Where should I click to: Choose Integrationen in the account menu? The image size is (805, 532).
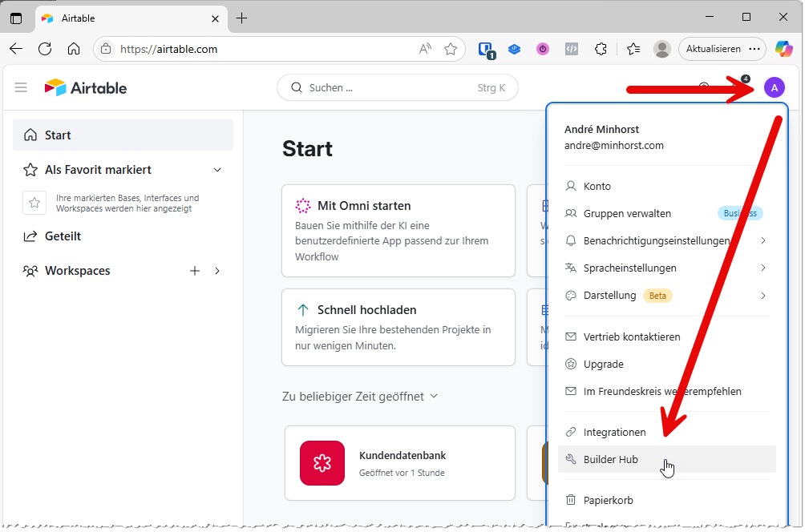click(x=614, y=432)
